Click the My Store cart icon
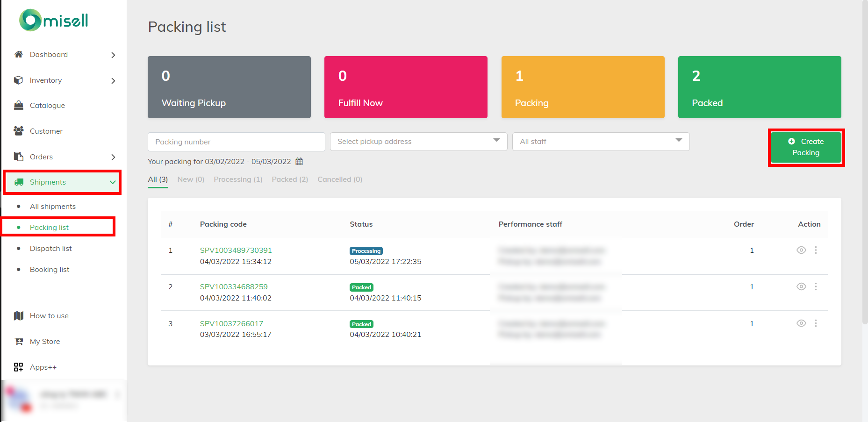868x422 pixels. tap(19, 342)
